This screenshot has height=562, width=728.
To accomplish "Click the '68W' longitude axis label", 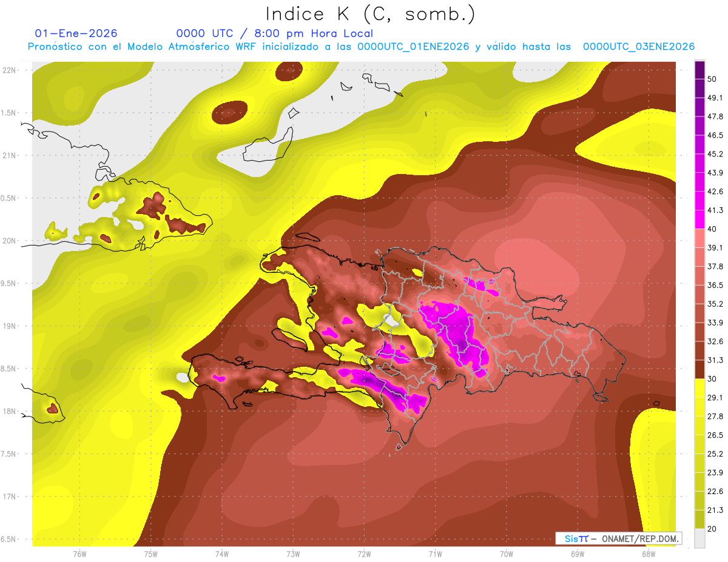I will (649, 554).
